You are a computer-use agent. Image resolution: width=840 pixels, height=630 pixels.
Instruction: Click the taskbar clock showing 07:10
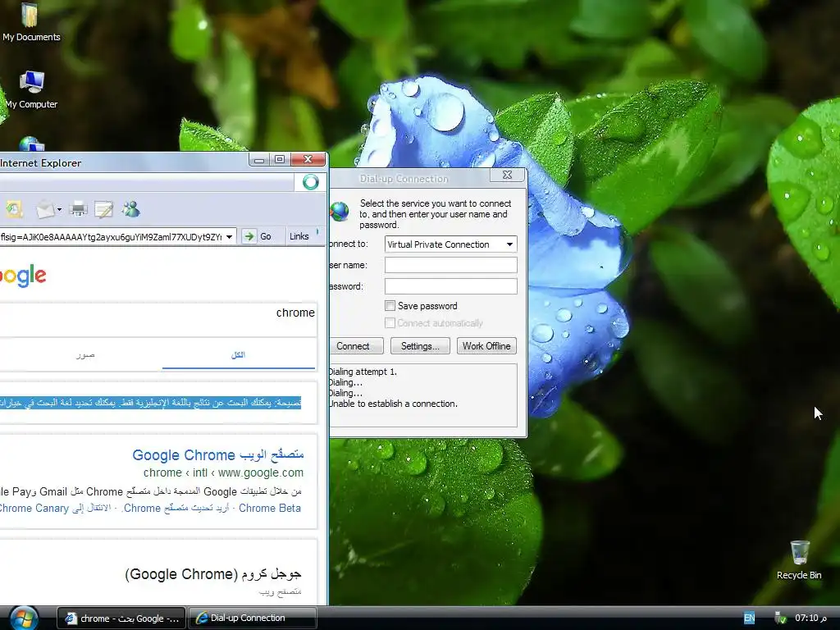coord(810,619)
